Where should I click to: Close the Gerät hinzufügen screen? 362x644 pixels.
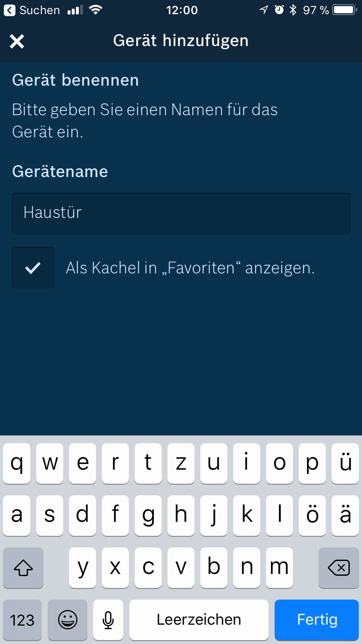click(x=17, y=42)
